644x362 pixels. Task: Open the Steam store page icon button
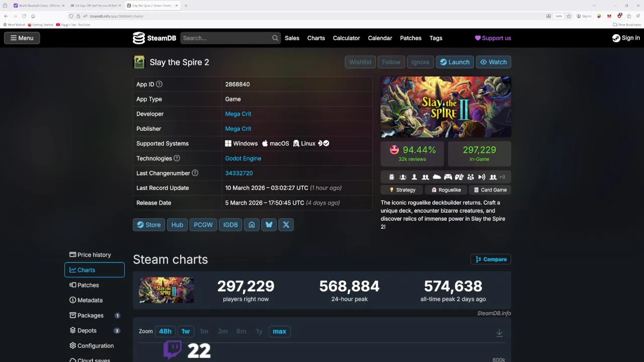(x=149, y=225)
